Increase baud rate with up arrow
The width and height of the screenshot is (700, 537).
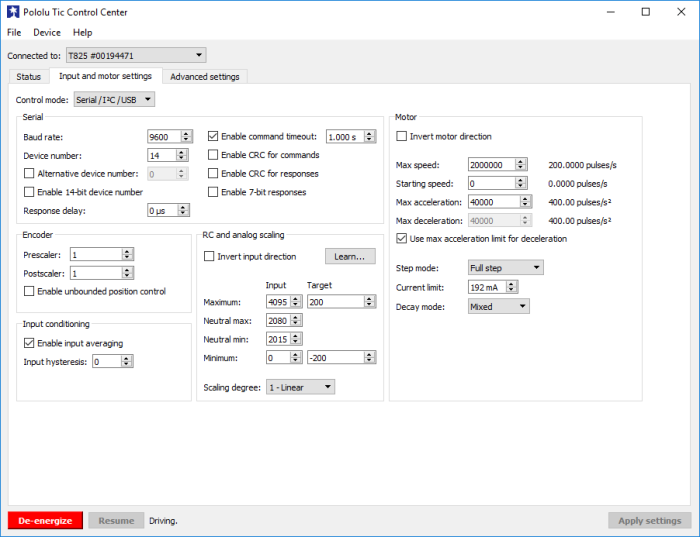coord(186,133)
